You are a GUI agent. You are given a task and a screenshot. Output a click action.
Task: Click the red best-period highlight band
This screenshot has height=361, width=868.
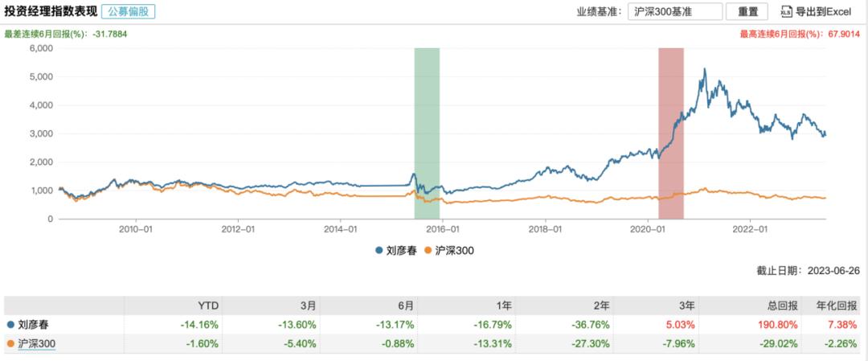coord(671,133)
